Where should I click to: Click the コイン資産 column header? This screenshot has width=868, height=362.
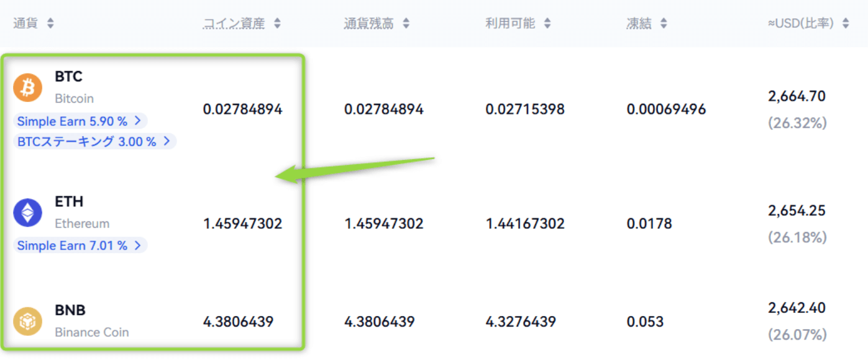coord(234,24)
